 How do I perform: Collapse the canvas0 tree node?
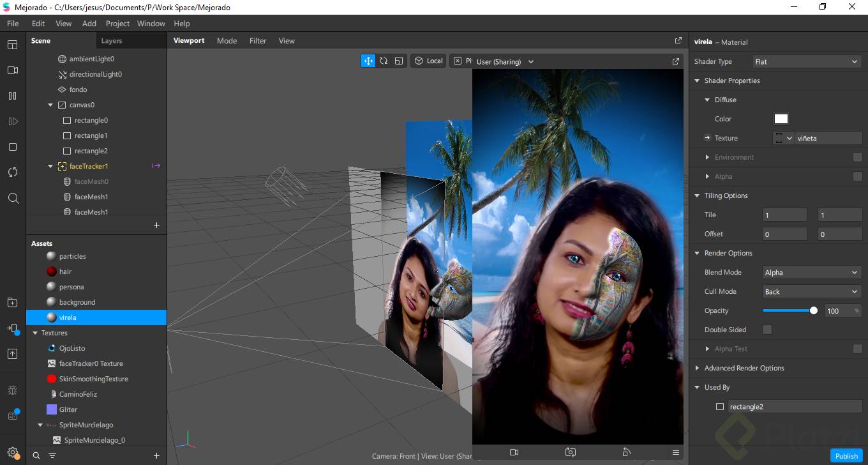pyautogui.click(x=50, y=105)
